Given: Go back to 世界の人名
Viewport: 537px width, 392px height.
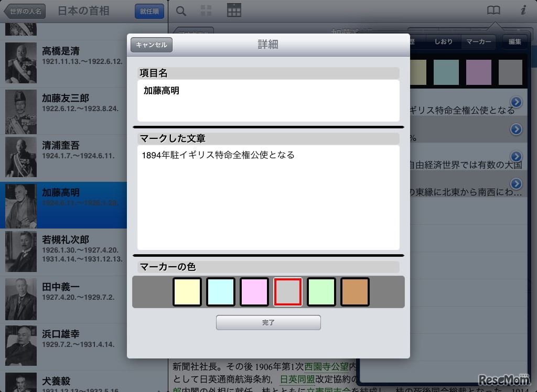Looking at the screenshot, I should coord(25,12).
